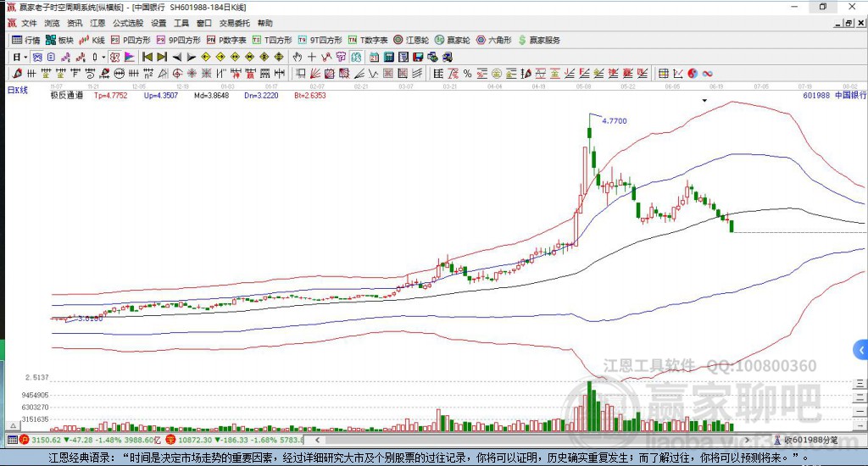Click the yin-yang symbol icon

click(693, 73)
